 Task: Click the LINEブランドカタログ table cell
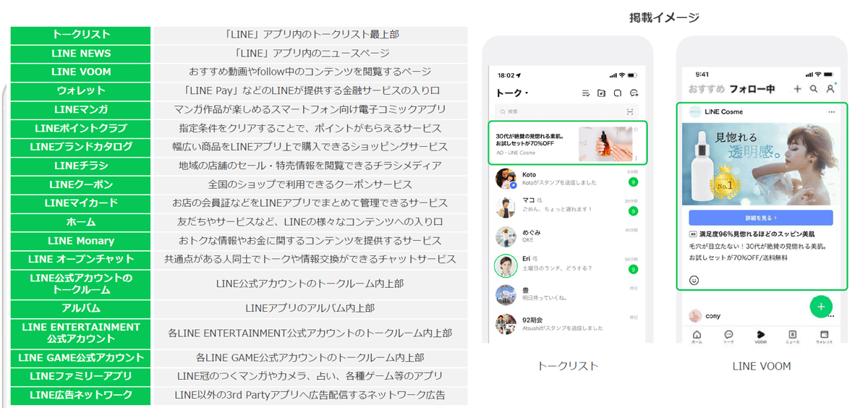click(x=81, y=147)
